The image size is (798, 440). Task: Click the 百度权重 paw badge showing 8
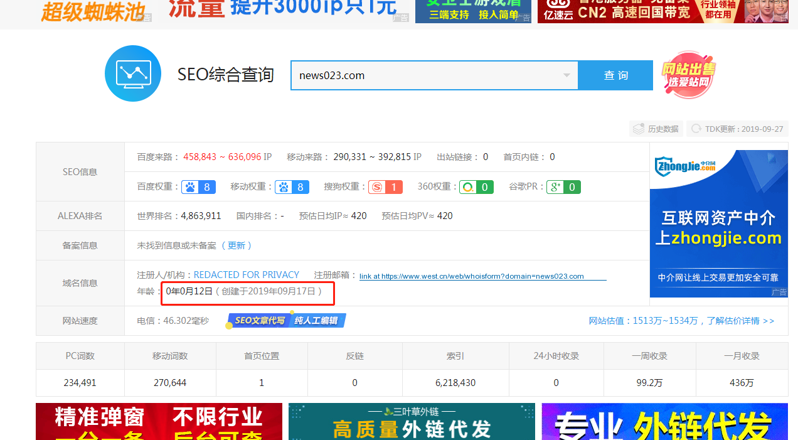pos(198,187)
